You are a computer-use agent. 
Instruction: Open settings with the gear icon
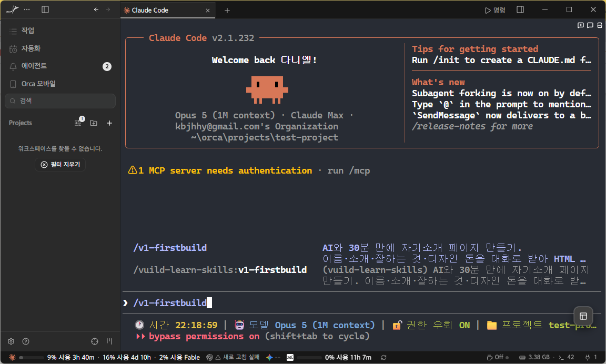coord(11,341)
